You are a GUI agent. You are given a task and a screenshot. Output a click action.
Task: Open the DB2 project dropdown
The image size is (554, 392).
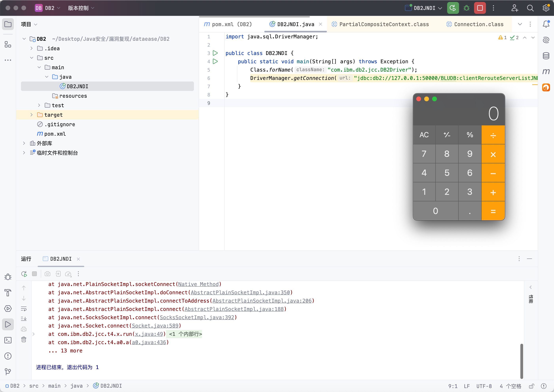point(47,8)
